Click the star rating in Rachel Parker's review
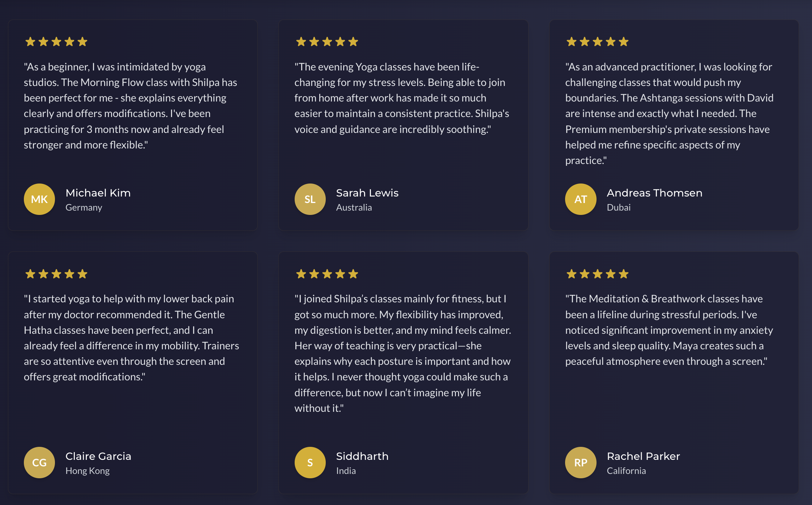 click(598, 274)
